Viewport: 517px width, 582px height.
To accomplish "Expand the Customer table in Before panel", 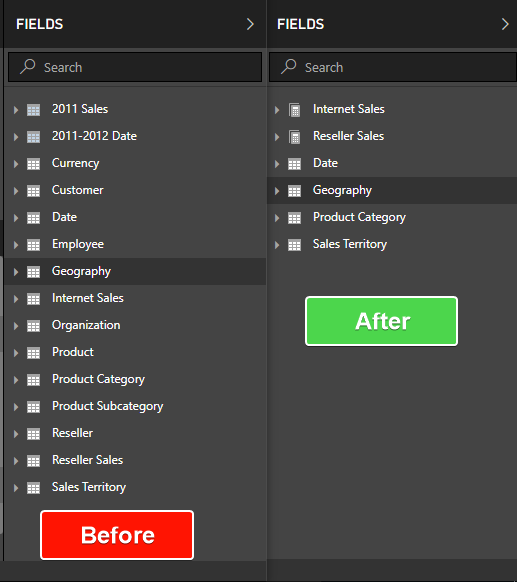I will [x=16, y=191].
